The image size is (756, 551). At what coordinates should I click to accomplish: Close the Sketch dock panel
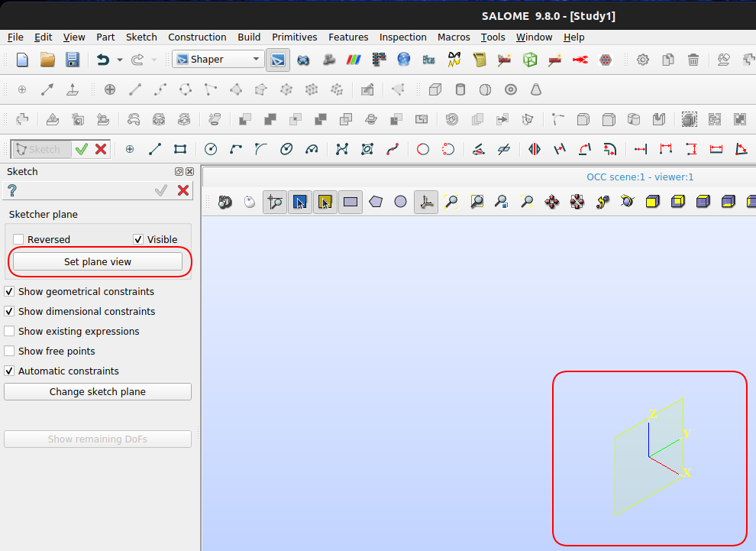[190, 171]
